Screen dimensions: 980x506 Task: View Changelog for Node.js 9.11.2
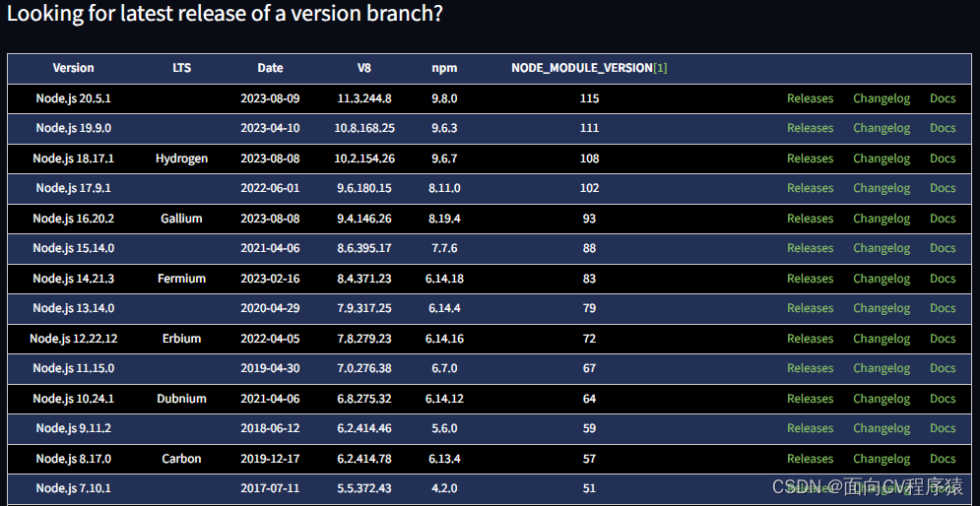tap(882, 428)
